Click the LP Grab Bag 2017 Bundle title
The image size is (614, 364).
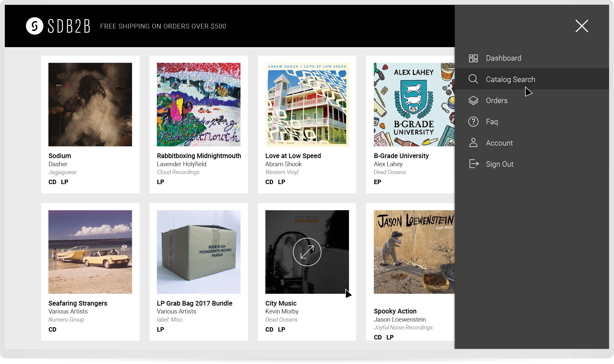tap(195, 303)
